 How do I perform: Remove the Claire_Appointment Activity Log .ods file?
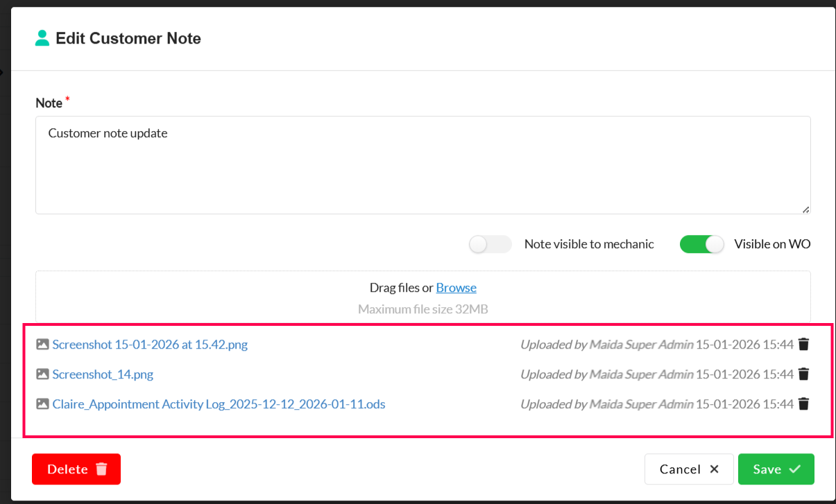click(803, 403)
